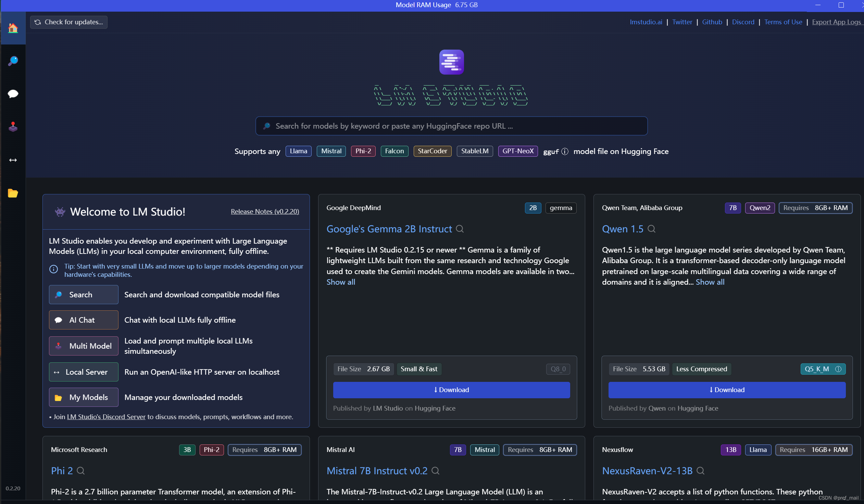
Task: Click the Search button in Welcome panel
Action: click(x=84, y=295)
